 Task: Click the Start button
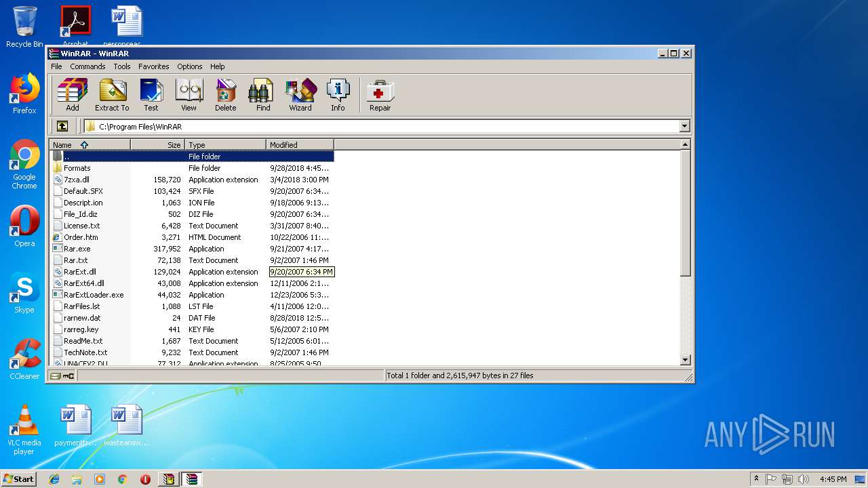(18, 479)
